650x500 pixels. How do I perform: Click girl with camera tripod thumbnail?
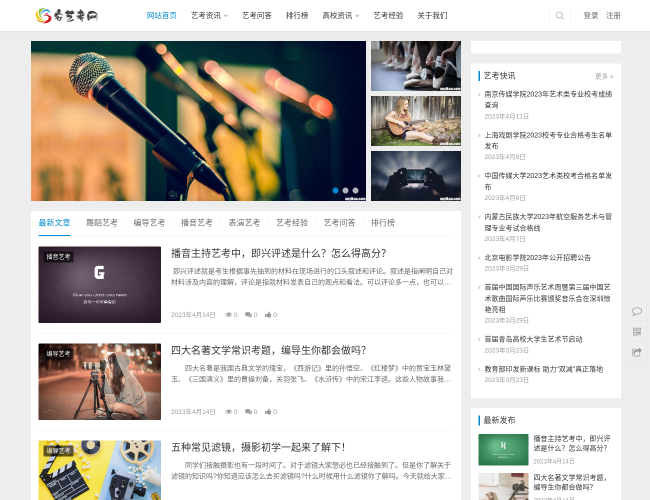click(x=99, y=381)
